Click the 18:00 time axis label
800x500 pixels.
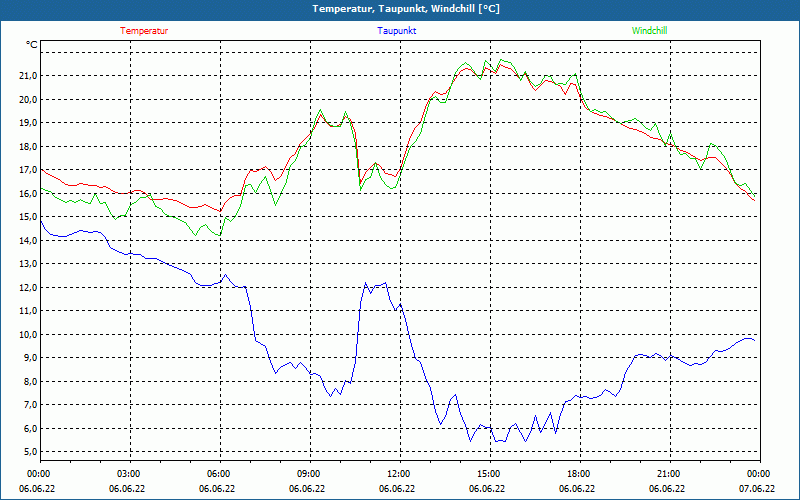pos(580,474)
